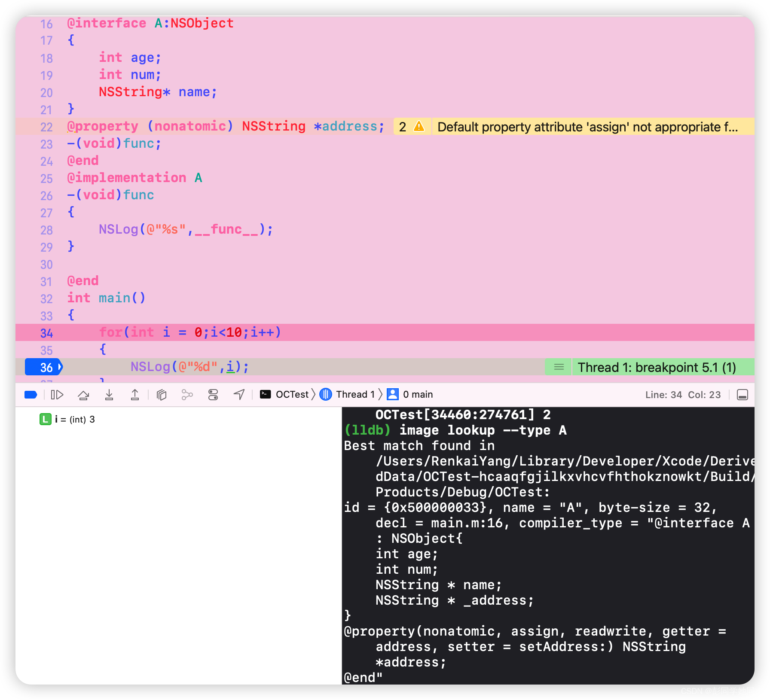Open the lines icon beside Thread 1 breakpoint
This screenshot has width=770, height=700.
pyautogui.click(x=559, y=367)
